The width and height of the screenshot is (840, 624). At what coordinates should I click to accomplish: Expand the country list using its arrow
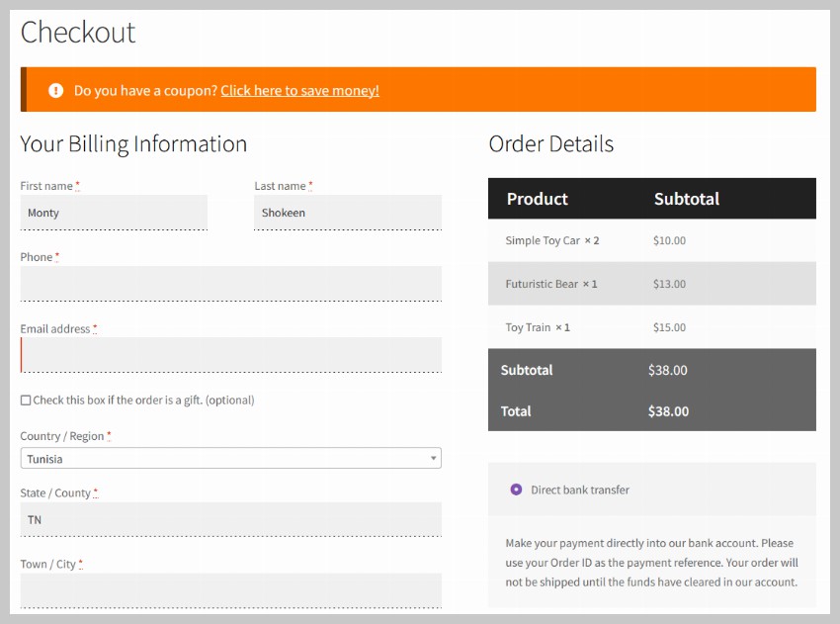coord(433,459)
